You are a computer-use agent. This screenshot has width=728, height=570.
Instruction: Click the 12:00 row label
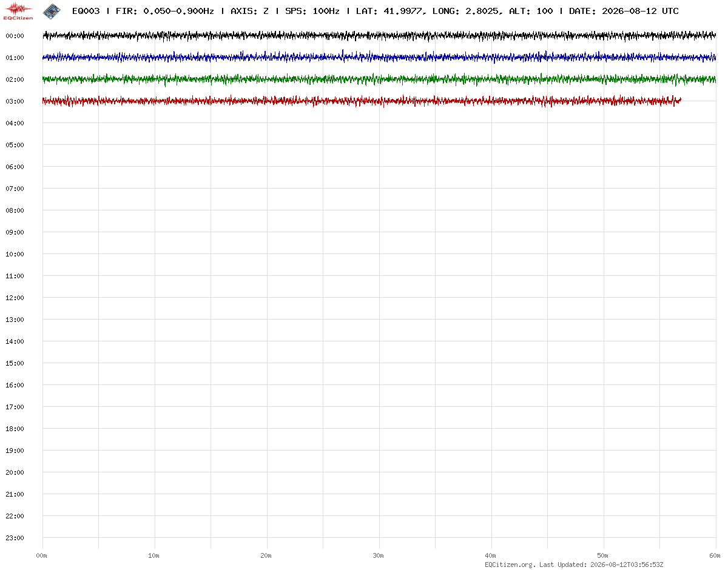pyautogui.click(x=15, y=298)
